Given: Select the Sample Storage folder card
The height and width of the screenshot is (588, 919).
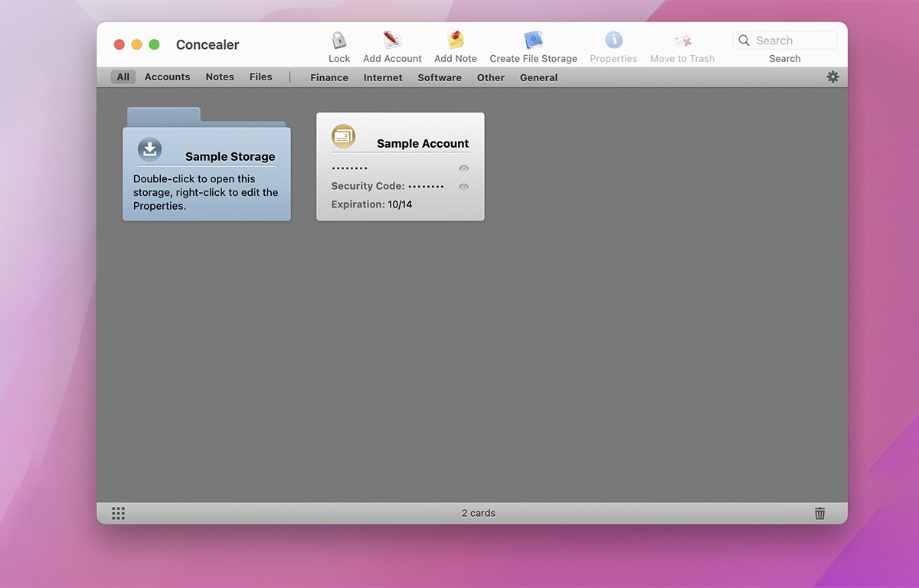Looking at the screenshot, I should point(207,165).
